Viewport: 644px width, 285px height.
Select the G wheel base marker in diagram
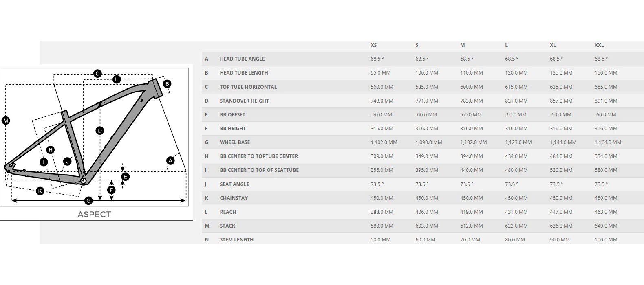[x=88, y=200]
